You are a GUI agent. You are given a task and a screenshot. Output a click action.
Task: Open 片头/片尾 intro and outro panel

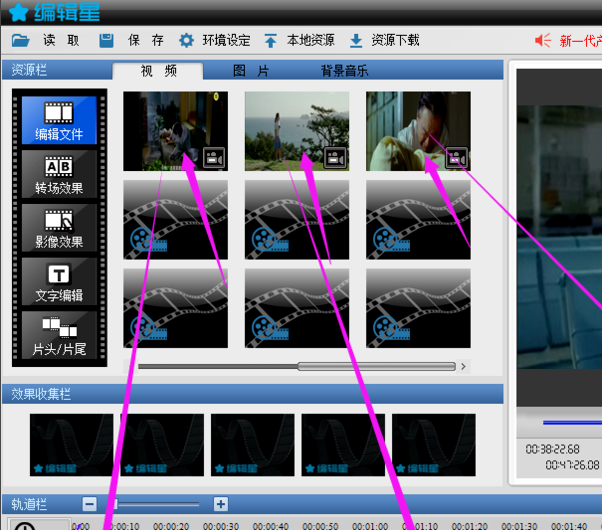pyautogui.click(x=59, y=335)
